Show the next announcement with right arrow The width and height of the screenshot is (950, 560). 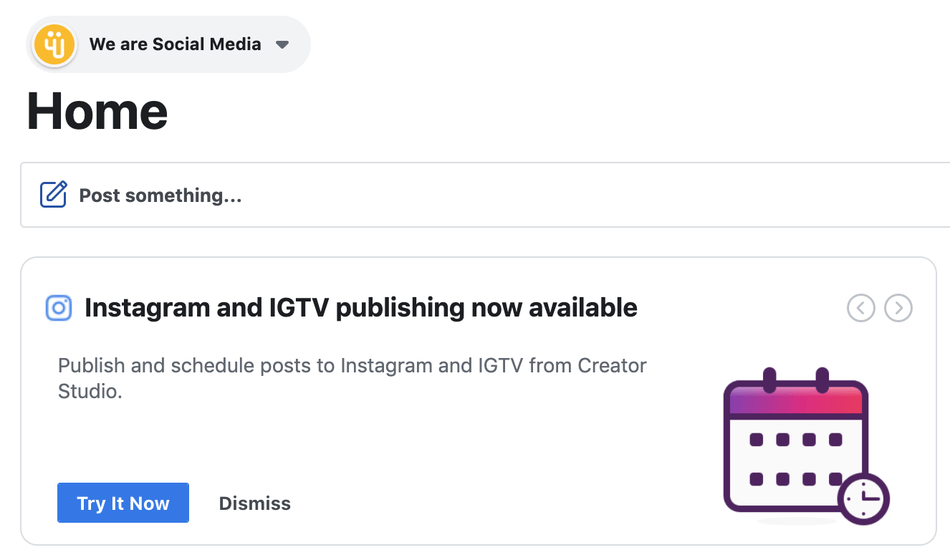(x=898, y=308)
